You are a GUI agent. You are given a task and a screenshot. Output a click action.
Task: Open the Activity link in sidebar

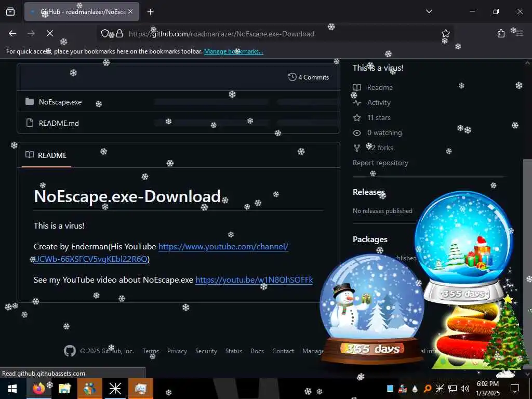(x=372, y=102)
